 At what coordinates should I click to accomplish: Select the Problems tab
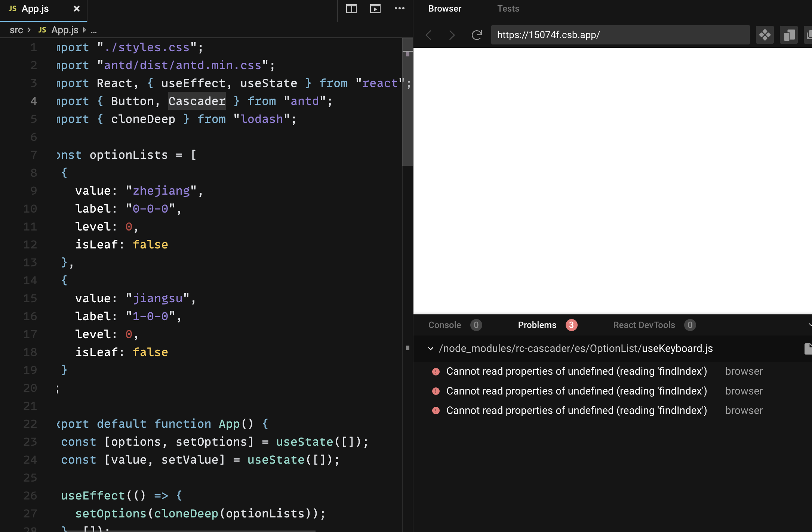point(537,325)
